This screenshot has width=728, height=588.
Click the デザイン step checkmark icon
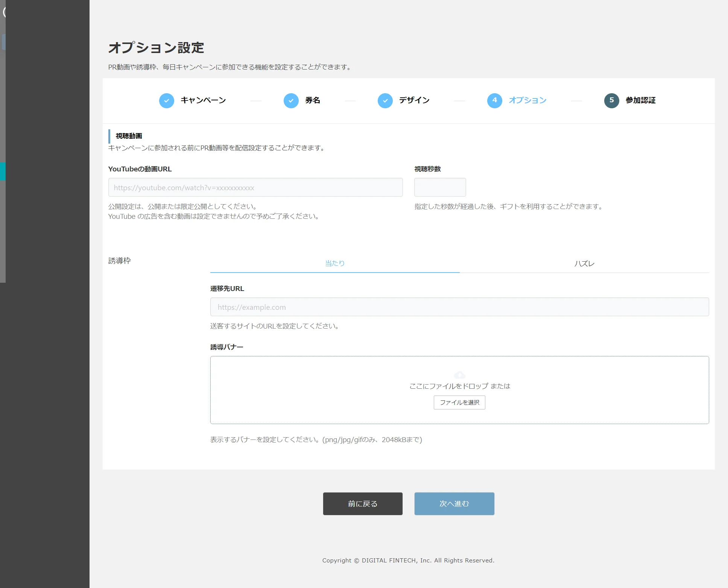tap(385, 101)
